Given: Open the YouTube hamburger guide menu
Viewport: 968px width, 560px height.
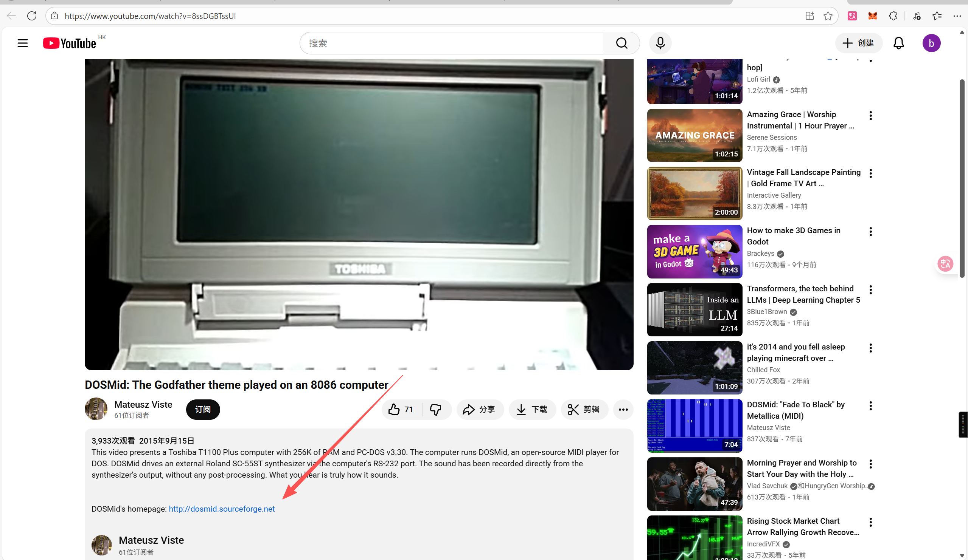Looking at the screenshot, I should tap(23, 43).
